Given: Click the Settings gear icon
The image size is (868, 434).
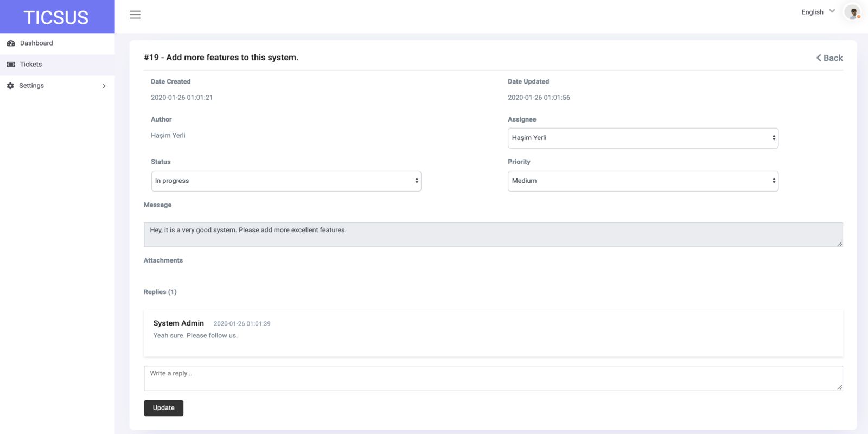Looking at the screenshot, I should coord(10,86).
